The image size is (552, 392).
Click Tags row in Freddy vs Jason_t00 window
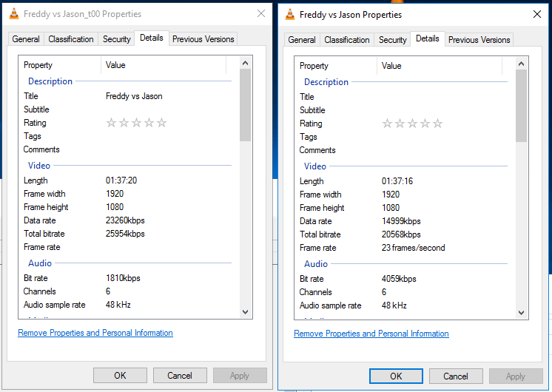[x=129, y=136]
